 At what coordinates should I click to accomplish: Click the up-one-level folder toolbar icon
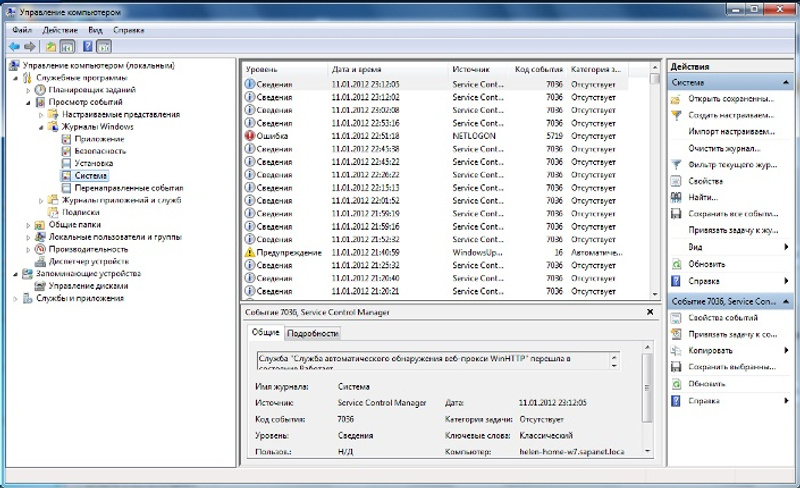(x=51, y=46)
